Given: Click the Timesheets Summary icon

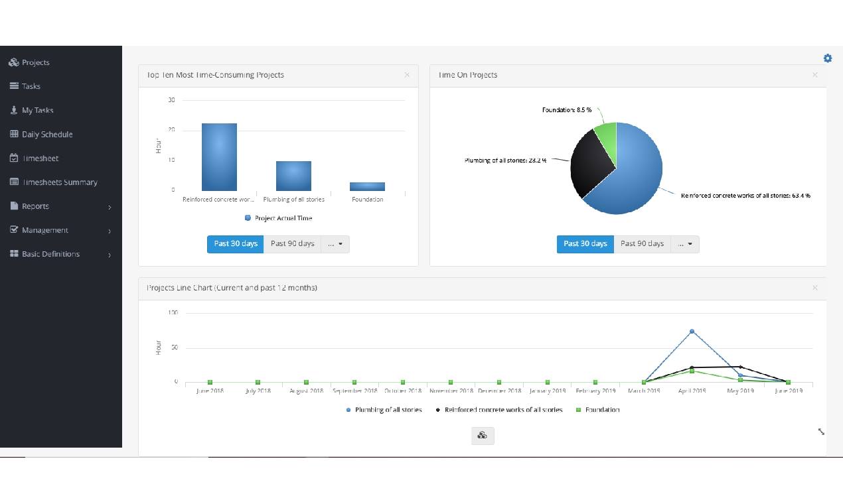Looking at the screenshot, I should [14, 182].
